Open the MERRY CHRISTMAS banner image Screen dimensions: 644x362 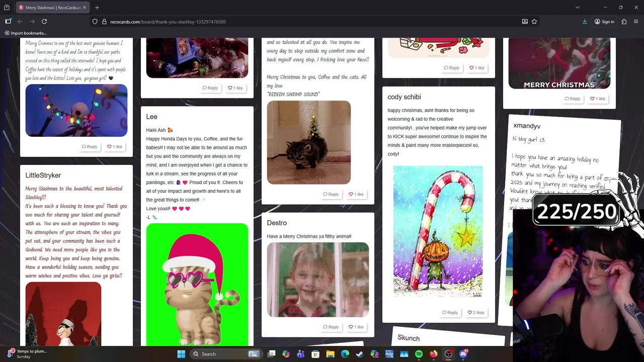[559, 63]
